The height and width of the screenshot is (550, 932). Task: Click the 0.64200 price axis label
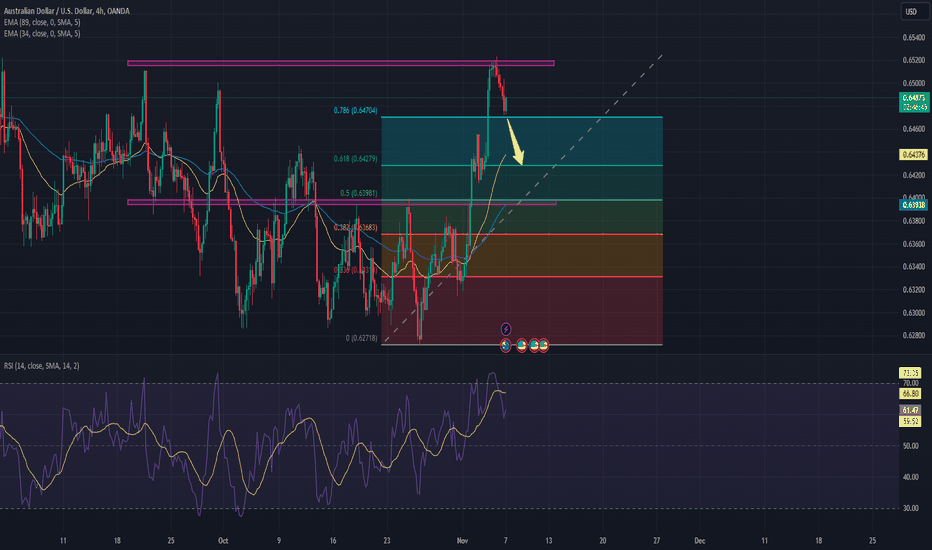click(914, 175)
